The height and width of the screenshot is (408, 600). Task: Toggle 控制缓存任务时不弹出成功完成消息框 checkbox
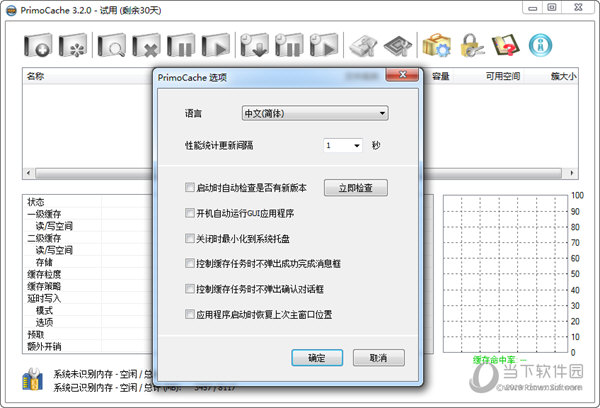pos(189,263)
